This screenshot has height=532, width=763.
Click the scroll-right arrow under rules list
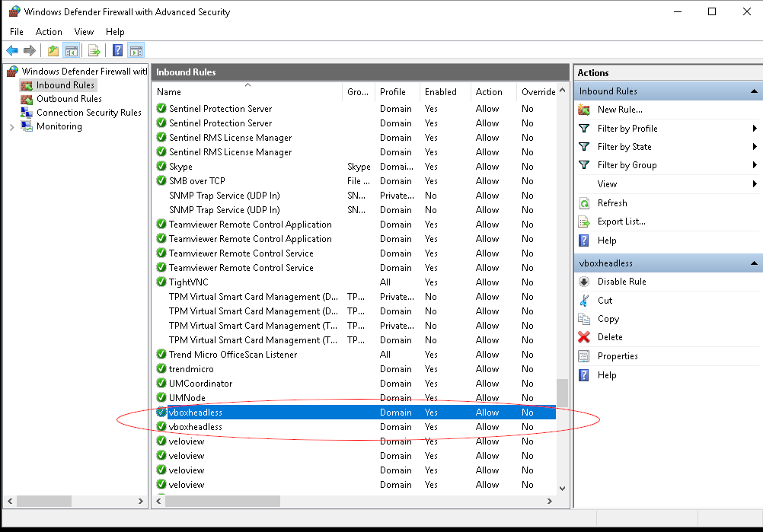click(x=550, y=501)
